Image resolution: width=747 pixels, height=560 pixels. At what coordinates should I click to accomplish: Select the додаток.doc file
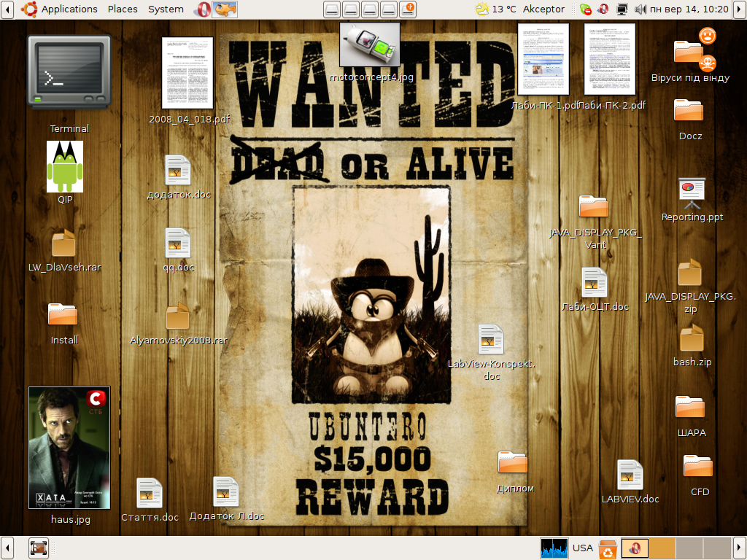tap(178, 170)
